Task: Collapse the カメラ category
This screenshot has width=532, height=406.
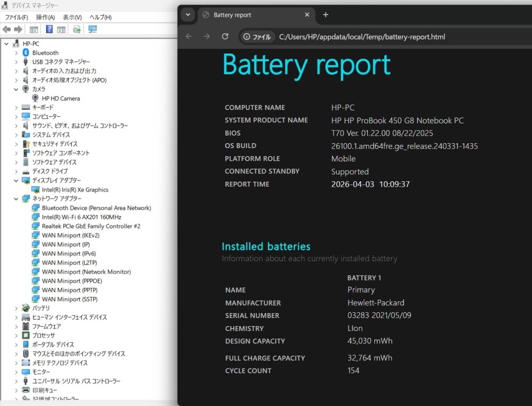Action: [x=16, y=89]
